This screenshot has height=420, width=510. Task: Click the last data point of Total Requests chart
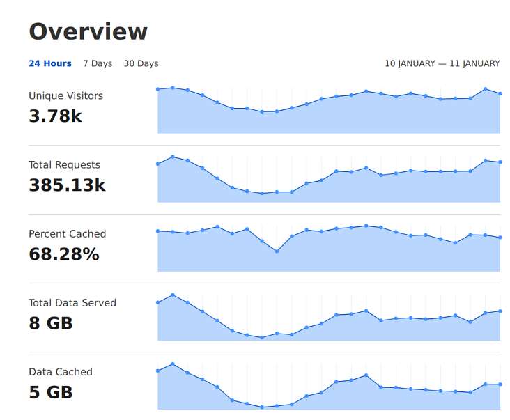500,162
